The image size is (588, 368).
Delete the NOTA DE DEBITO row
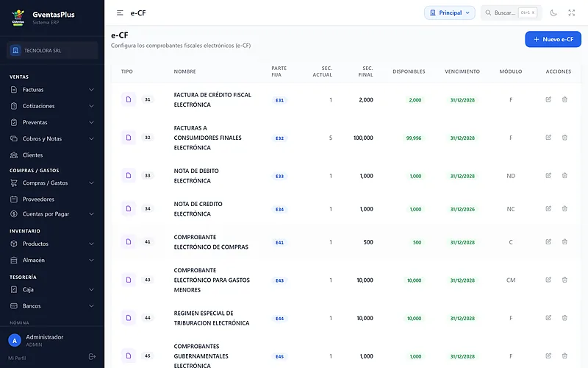point(564,175)
